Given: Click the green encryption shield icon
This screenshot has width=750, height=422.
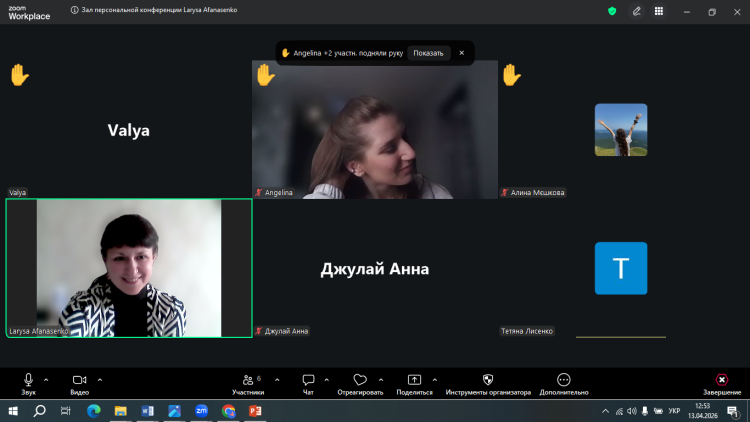Looking at the screenshot, I should (x=612, y=11).
